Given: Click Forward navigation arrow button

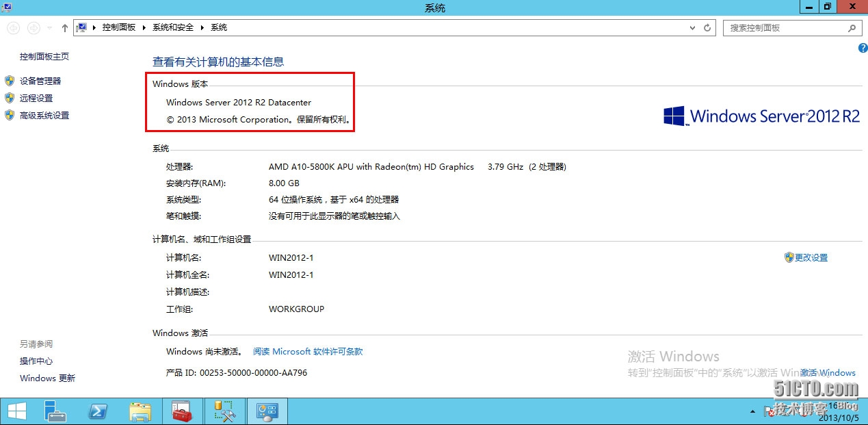Looking at the screenshot, I should 34,28.
